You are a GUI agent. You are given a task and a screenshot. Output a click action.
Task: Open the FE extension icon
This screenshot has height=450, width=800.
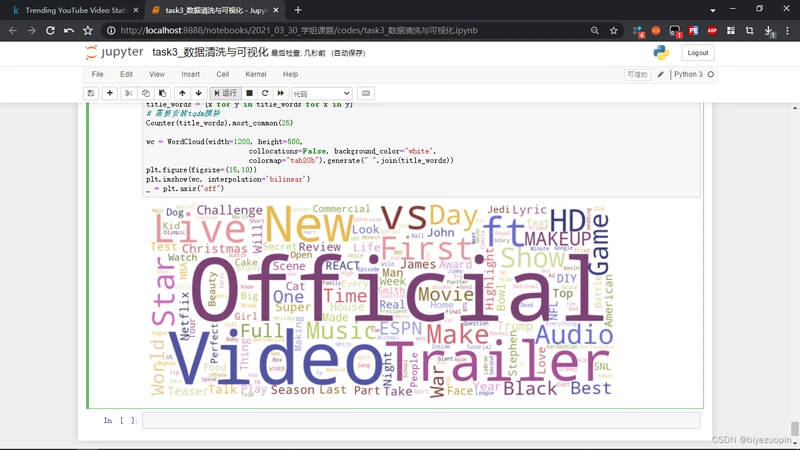tap(693, 31)
